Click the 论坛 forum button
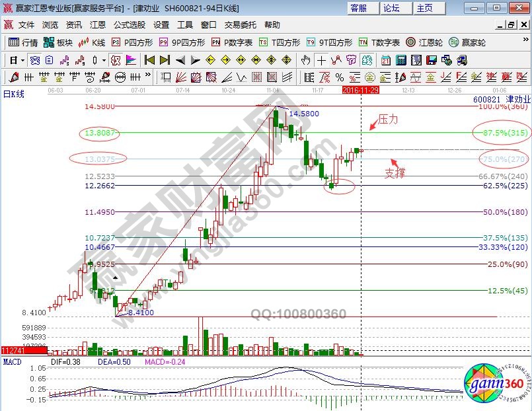 (x=392, y=8)
